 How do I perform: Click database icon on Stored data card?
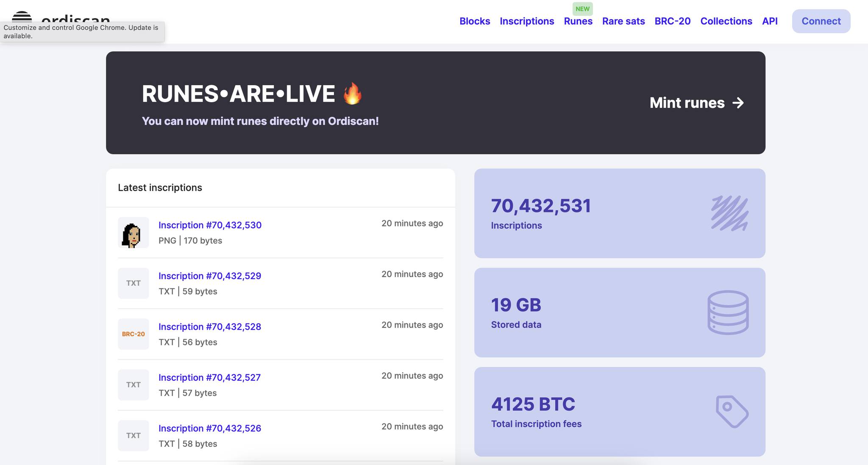click(728, 312)
